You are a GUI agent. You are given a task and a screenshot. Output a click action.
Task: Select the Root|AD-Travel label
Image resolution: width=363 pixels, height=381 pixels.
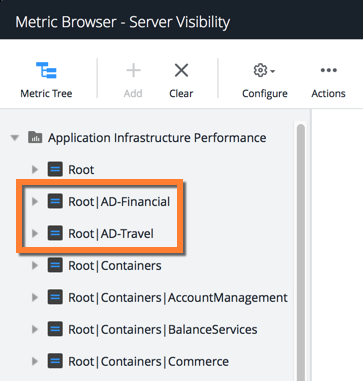pyautogui.click(x=111, y=234)
